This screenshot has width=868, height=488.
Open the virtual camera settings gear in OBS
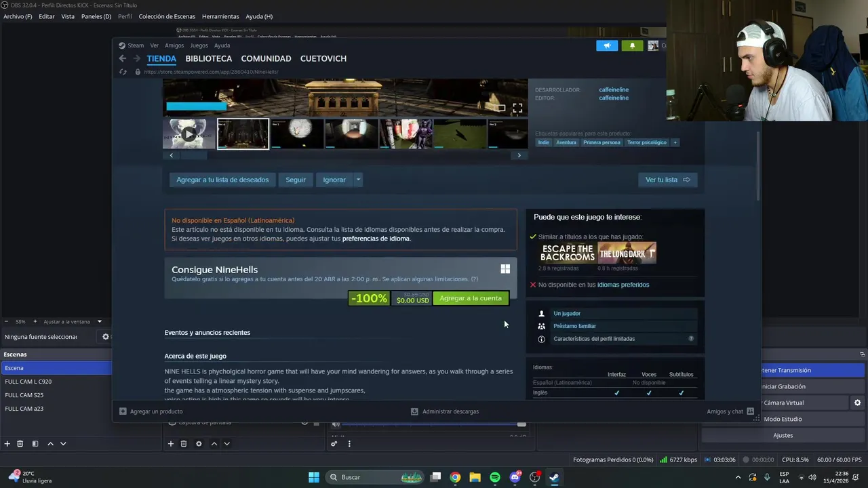tap(857, 403)
